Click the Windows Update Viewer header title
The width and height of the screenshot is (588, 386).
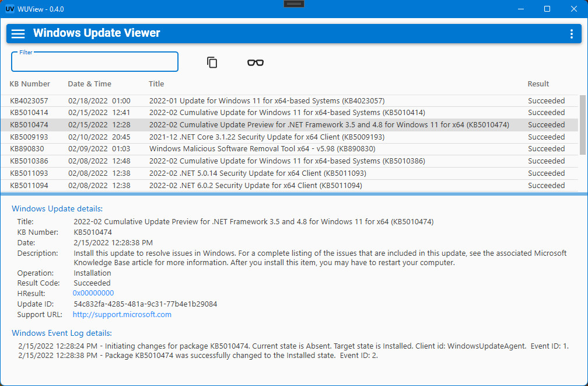click(x=96, y=33)
